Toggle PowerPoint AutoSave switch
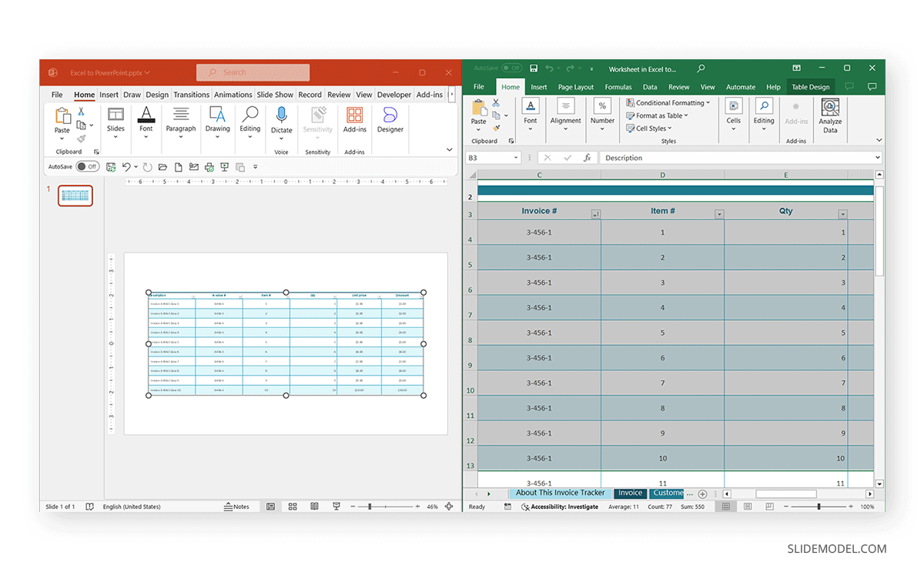The image size is (924, 572). [87, 166]
